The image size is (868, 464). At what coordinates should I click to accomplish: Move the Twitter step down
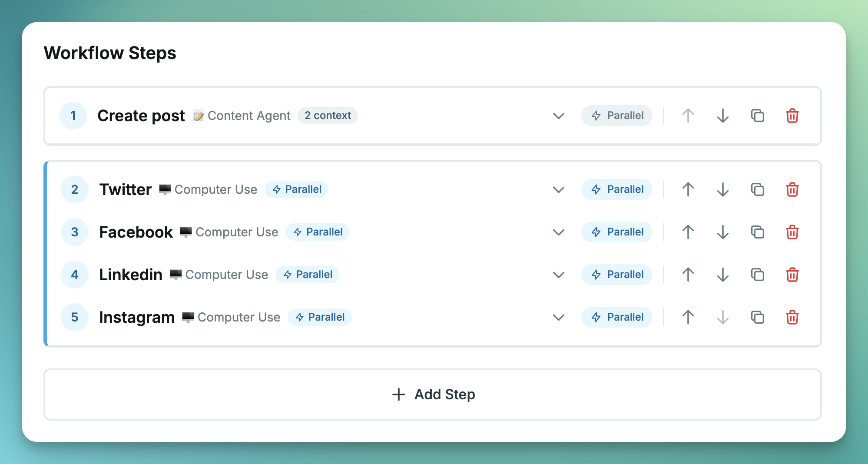pos(722,189)
